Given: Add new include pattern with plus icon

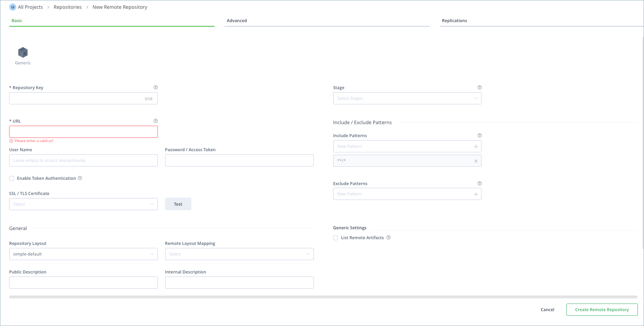Looking at the screenshot, I should 475,147.
